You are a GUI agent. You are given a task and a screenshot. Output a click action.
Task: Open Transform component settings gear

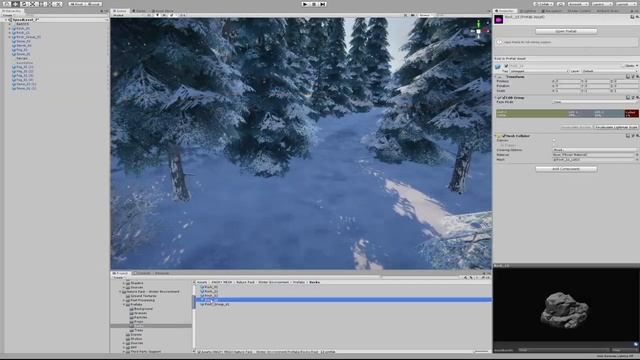638,77
